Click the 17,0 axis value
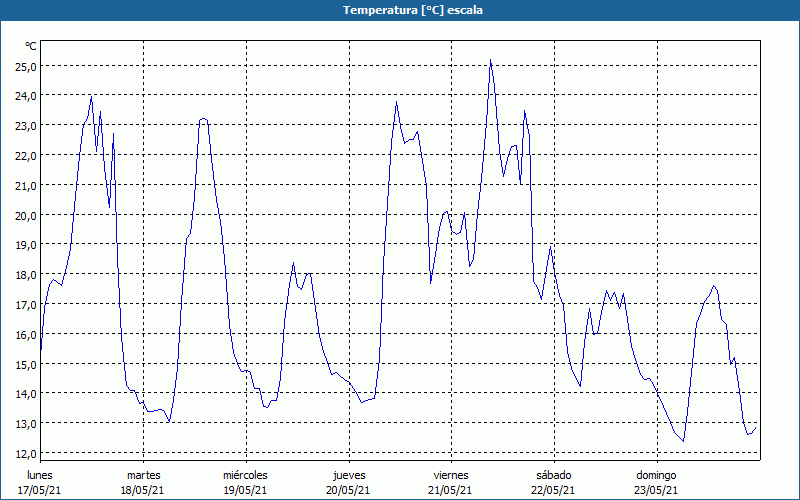 click(x=27, y=305)
